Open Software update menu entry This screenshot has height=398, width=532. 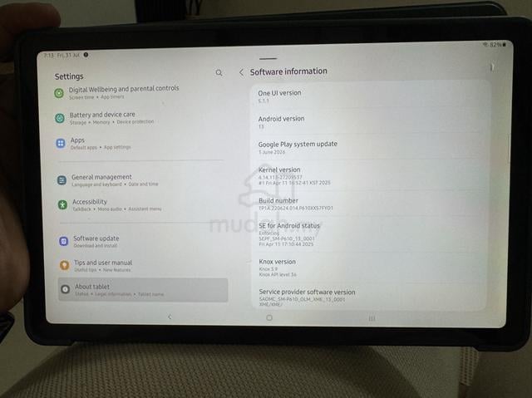pos(143,241)
